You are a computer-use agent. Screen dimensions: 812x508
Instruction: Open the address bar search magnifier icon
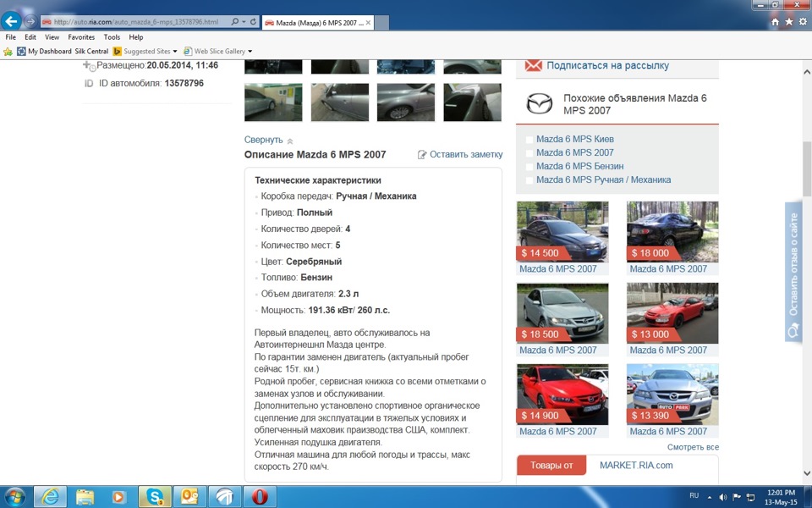pos(235,22)
